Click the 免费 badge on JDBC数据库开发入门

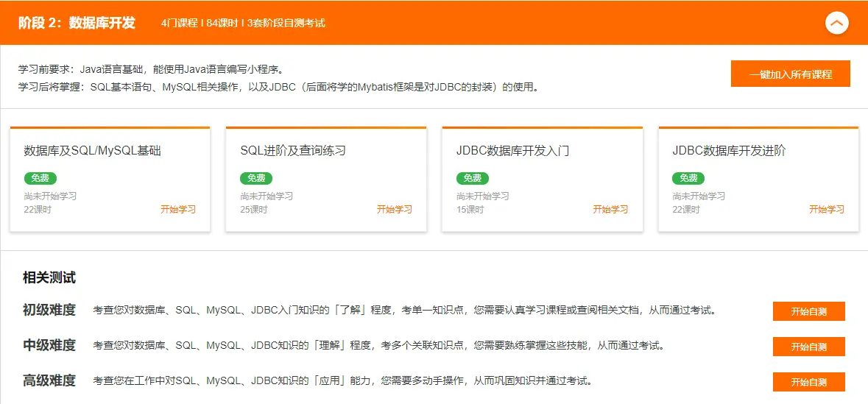pos(472,178)
